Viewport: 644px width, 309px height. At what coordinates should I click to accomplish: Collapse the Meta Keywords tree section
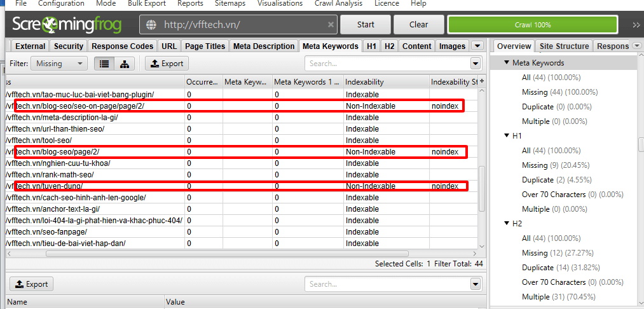coord(507,63)
